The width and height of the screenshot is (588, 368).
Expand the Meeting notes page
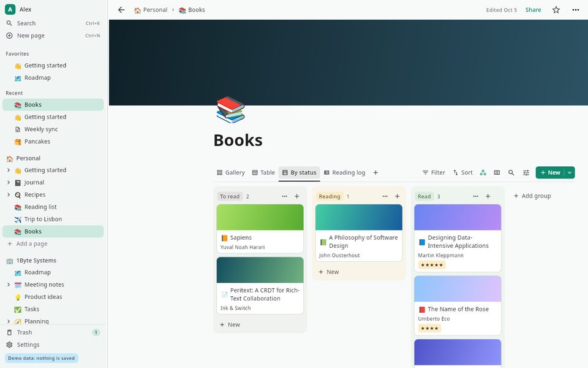(x=9, y=285)
